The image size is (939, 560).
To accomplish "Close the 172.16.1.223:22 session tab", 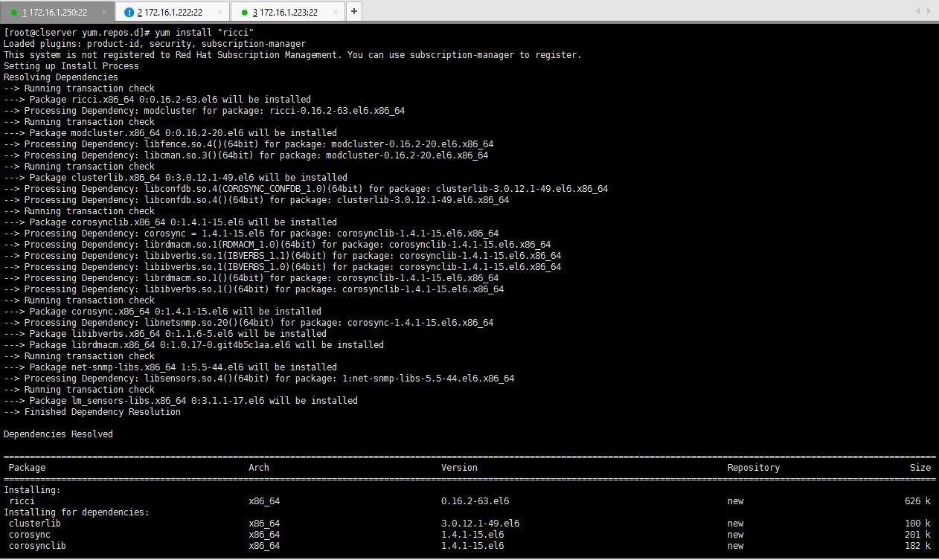I will coord(333,12).
